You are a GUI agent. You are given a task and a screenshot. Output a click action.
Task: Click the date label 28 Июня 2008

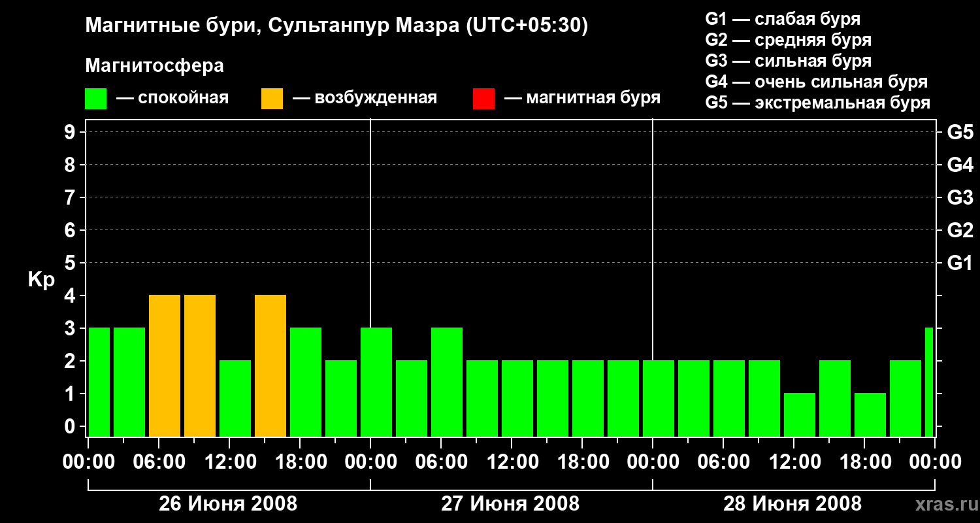pyautogui.click(x=792, y=504)
